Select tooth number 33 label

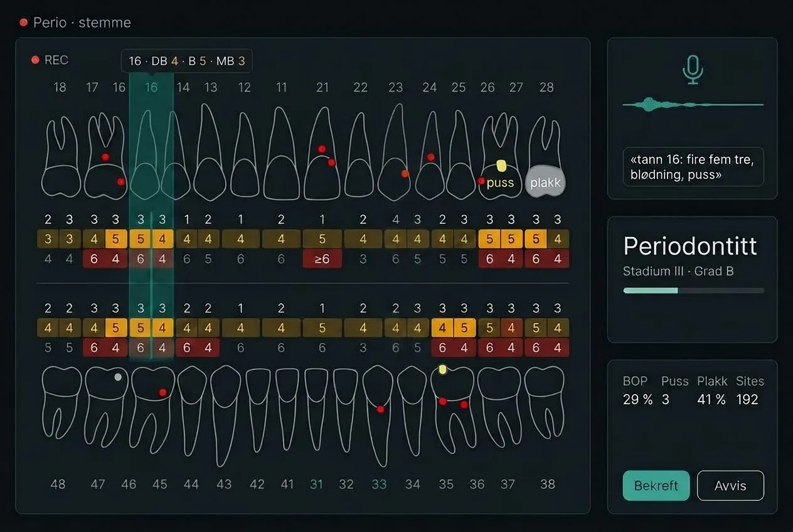[379, 484]
